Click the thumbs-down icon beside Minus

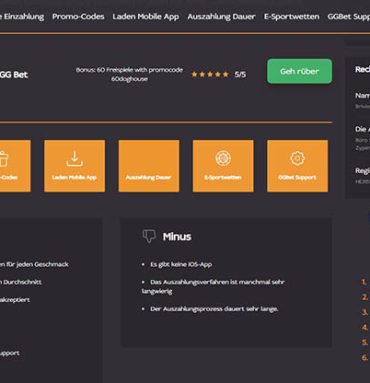coord(149,236)
